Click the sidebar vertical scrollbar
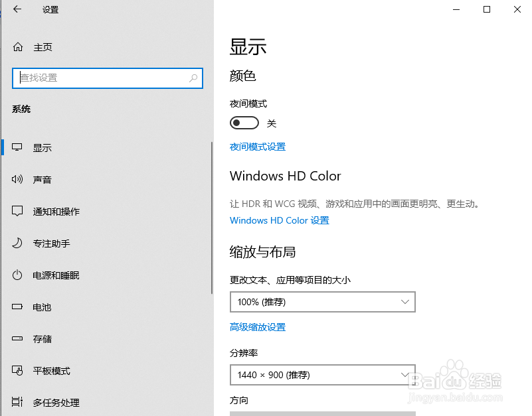The image size is (532, 416). click(x=212, y=218)
